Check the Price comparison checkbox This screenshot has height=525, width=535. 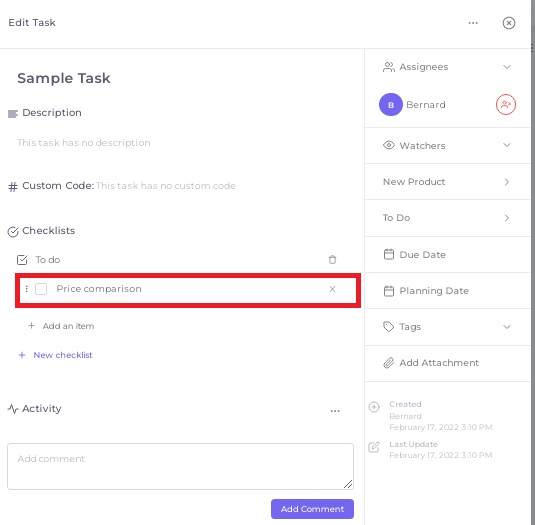pyautogui.click(x=41, y=289)
